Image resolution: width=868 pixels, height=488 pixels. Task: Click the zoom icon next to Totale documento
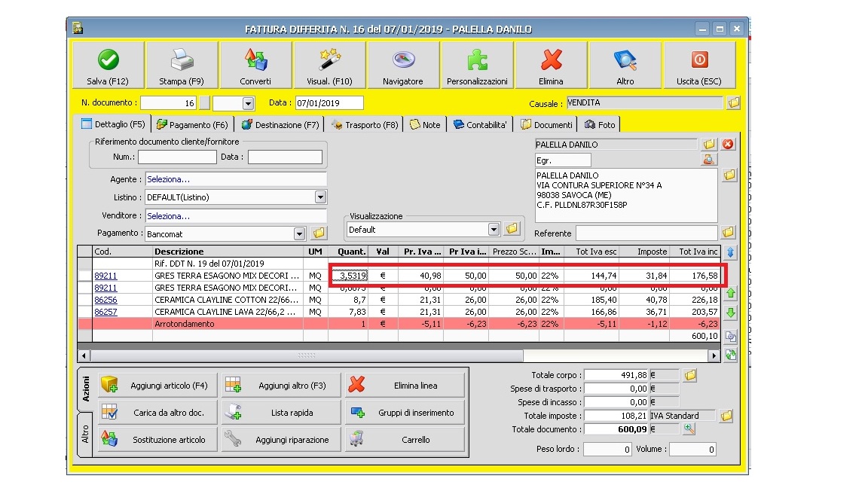pyautogui.click(x=689, y=429)
